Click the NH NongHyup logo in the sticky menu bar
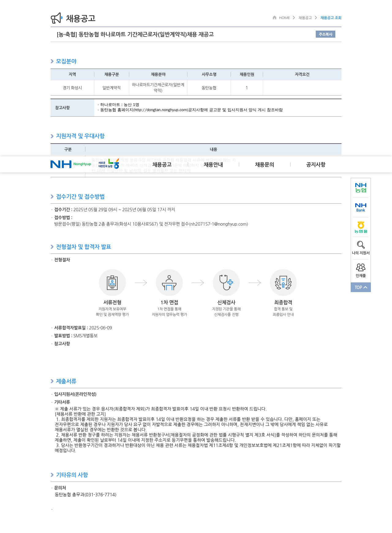Screen dimensions: 392x533 (71, 164)
